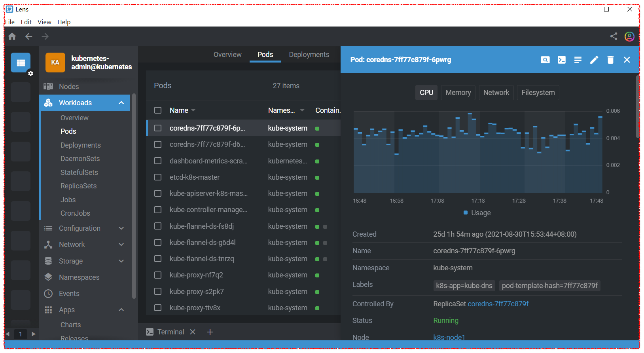This screenshot has height=353, width=644.
Task: Open the user account avatar icon
Action: point(629,36)
